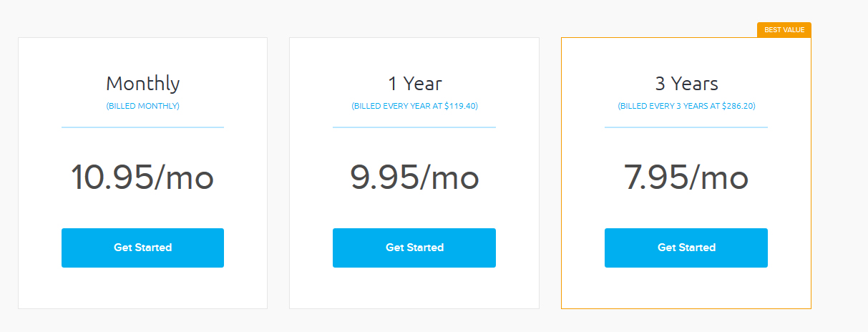Click the 7.95/mo price
The width and height of the screenshot is (868, 332).
[686, 177]
